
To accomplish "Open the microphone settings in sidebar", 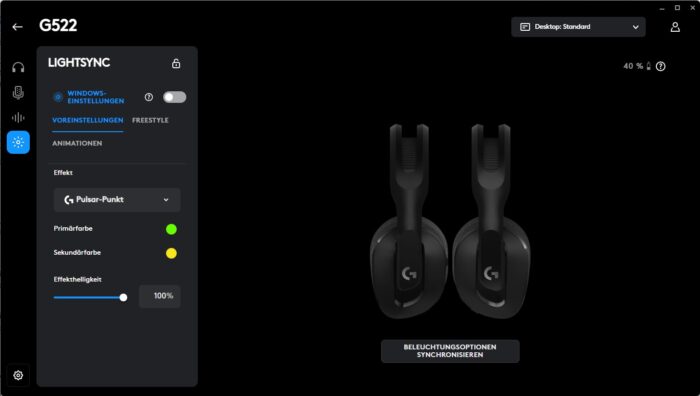I will (18, 92).
